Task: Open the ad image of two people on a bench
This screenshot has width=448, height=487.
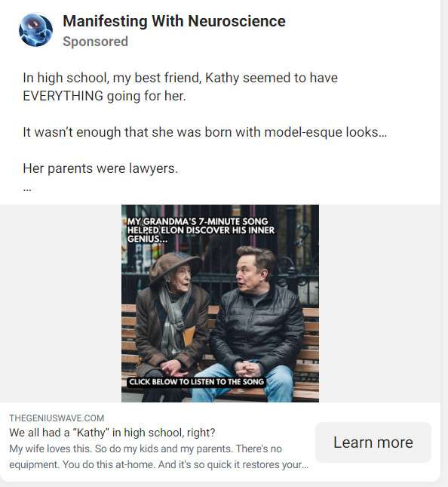Action: (x=220, y=304)
